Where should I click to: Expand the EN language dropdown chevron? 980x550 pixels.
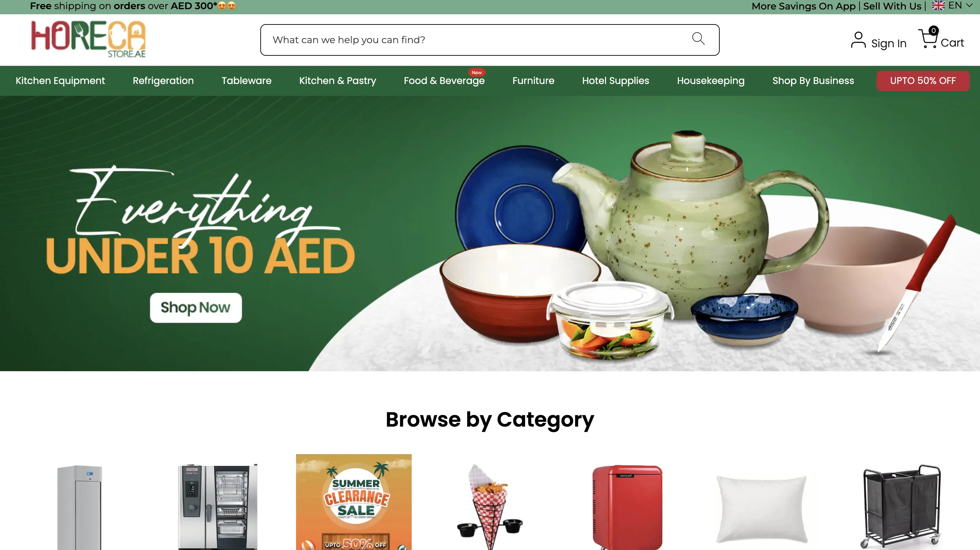click(x=970, y=5)
